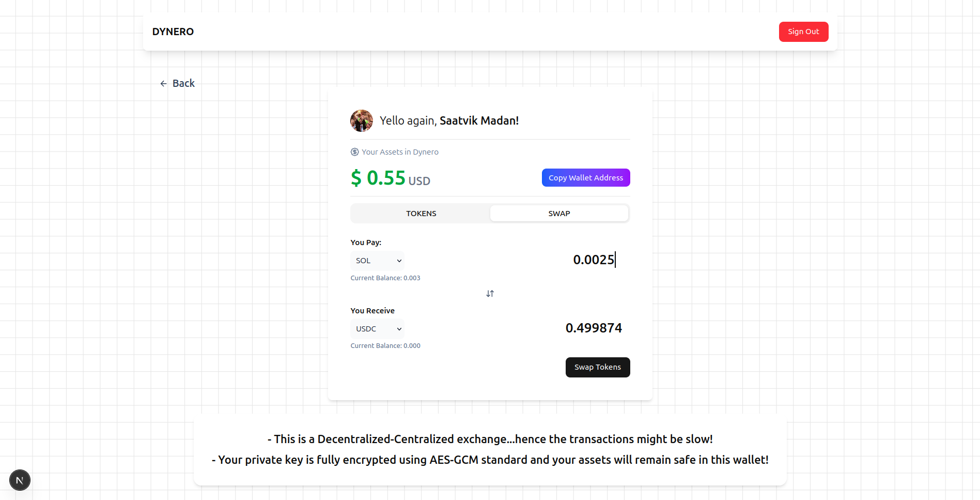Click the dollar coin icon beside Your Assets

[x=355, y=152]
